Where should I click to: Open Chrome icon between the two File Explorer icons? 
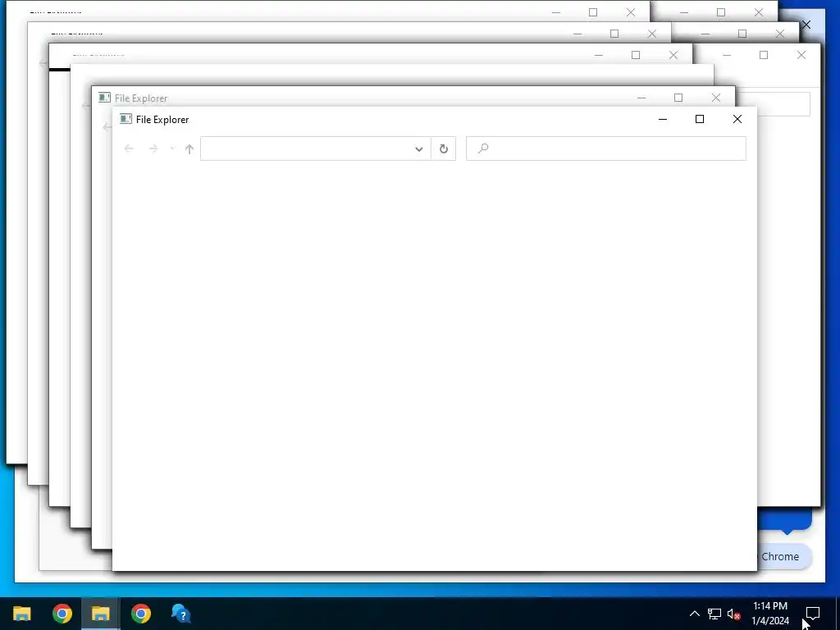tap(62, 614)
